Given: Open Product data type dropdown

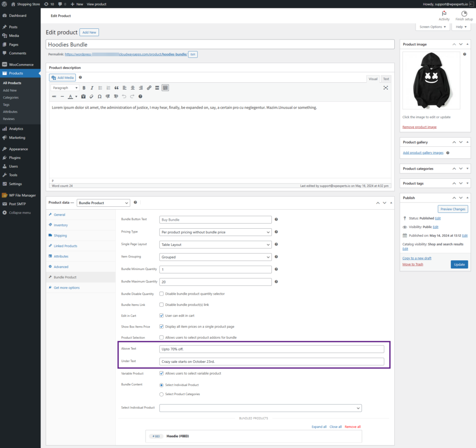Looking at the screenshot, I should [103, 203].
